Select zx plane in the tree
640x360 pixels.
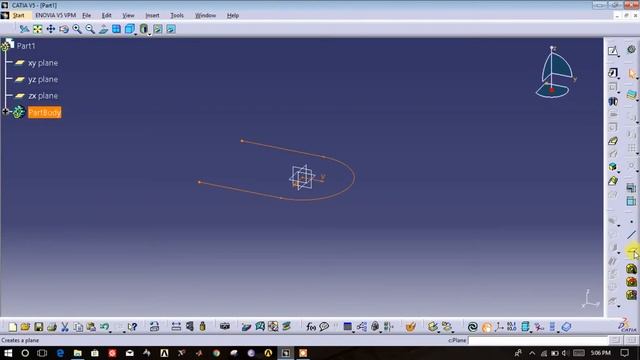tap(43, 96)
